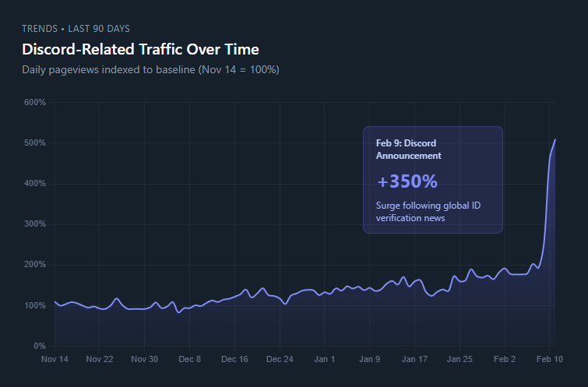Click the 600% y-axis label
The width and height of the screenshot is (588, 387).
pos(35,103)
